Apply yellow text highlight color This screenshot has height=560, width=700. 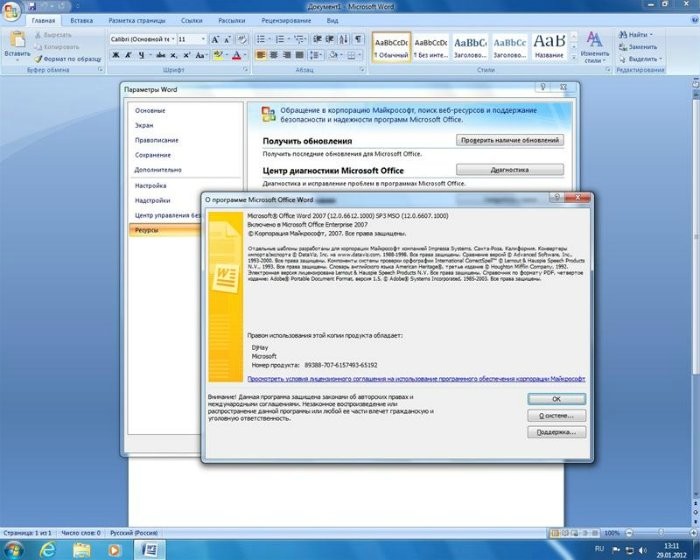[218, 55]
